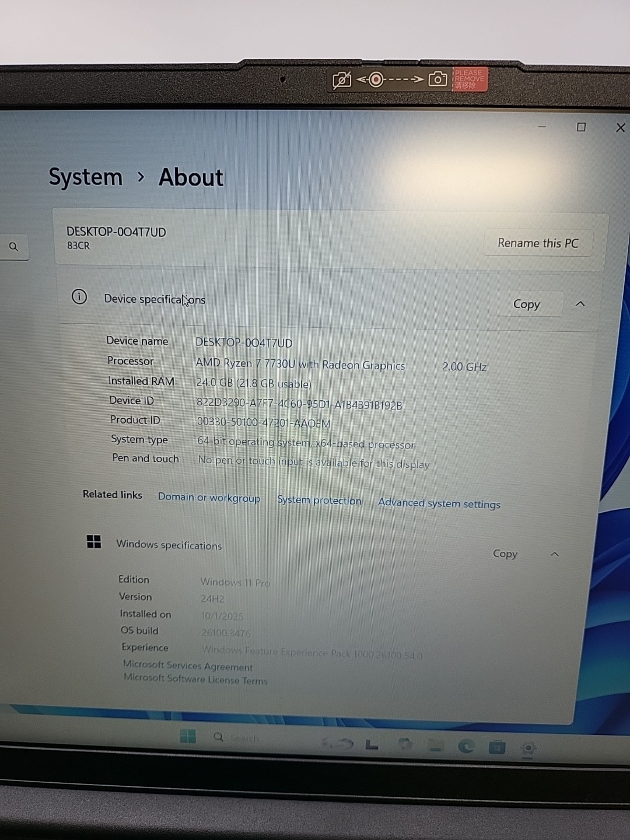Collapse the Windows specifications section
This screenshot has width=630, height=840.
tap(555, 554)
